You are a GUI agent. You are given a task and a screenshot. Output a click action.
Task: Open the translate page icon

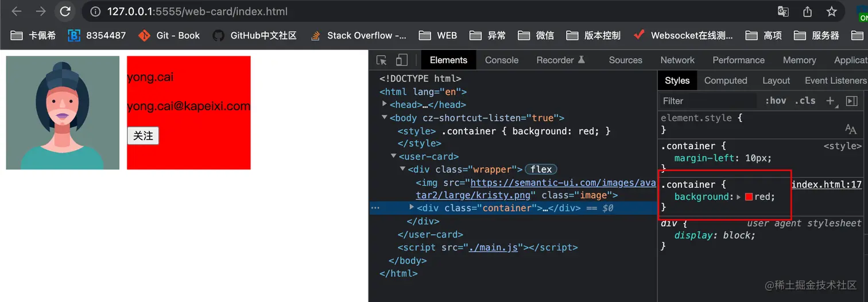click(x=783, y=11)
